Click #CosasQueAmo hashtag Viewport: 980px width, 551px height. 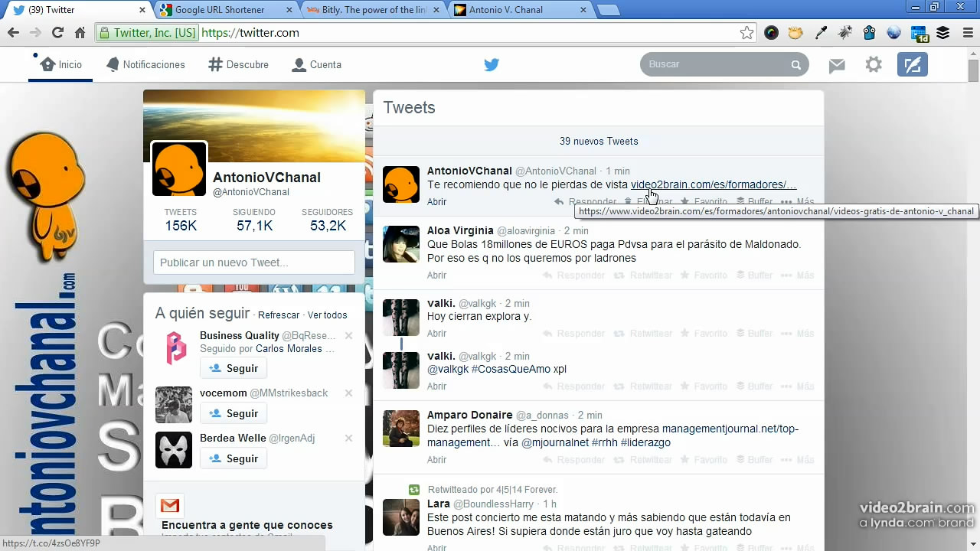pyautogui.click(x=511, y=369)
